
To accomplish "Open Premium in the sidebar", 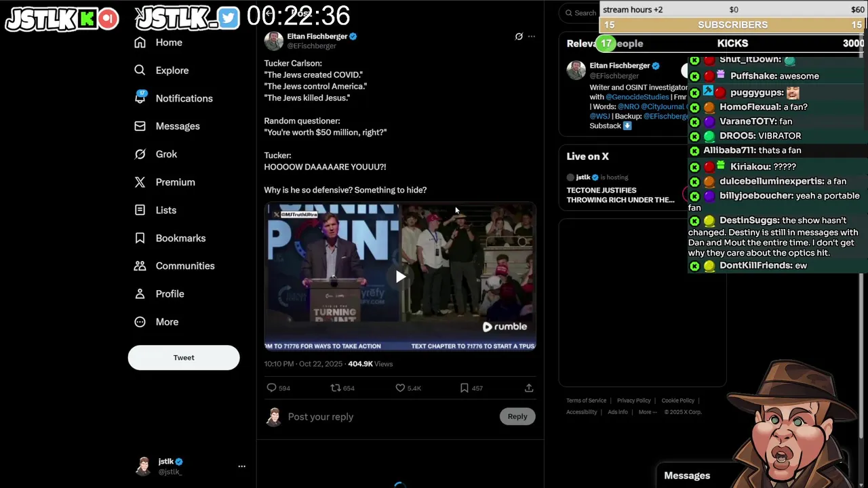I will (165, 182).
